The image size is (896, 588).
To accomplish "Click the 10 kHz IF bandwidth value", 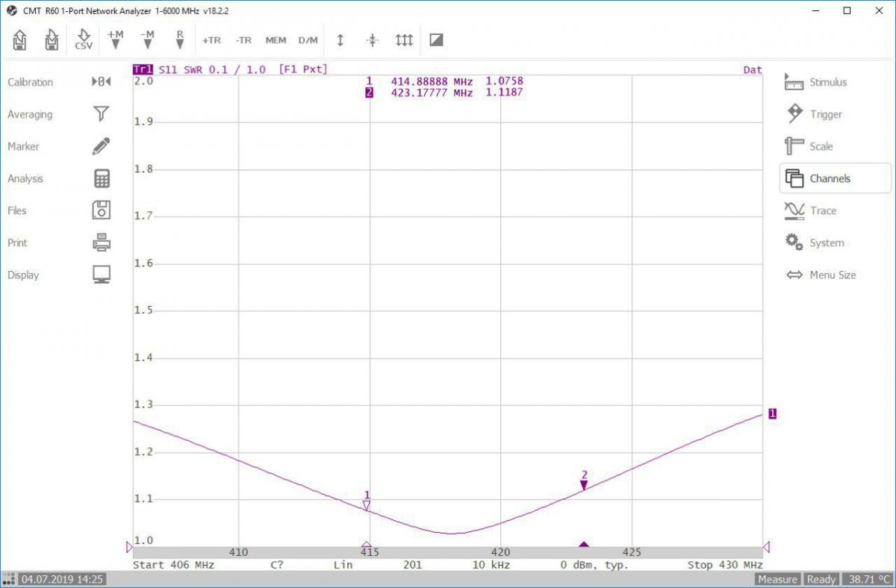I will click(x=491, y=565).
